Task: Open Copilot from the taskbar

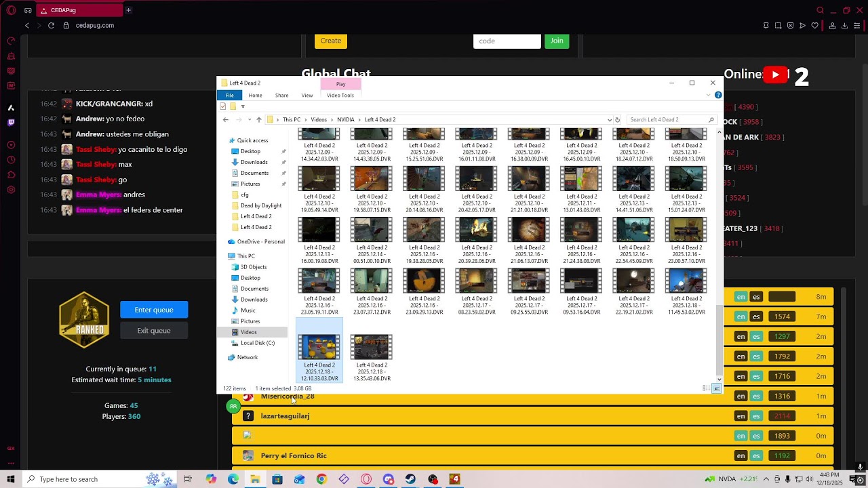Action: click(211, 479)
